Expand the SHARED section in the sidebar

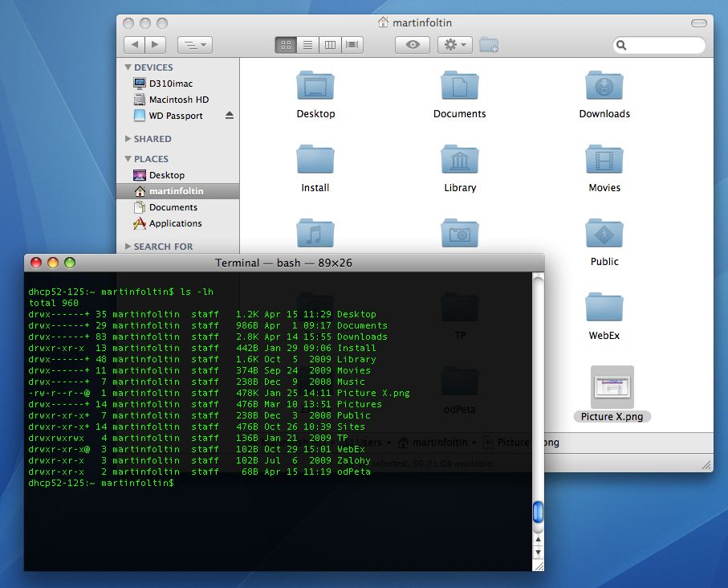point(128,138)
